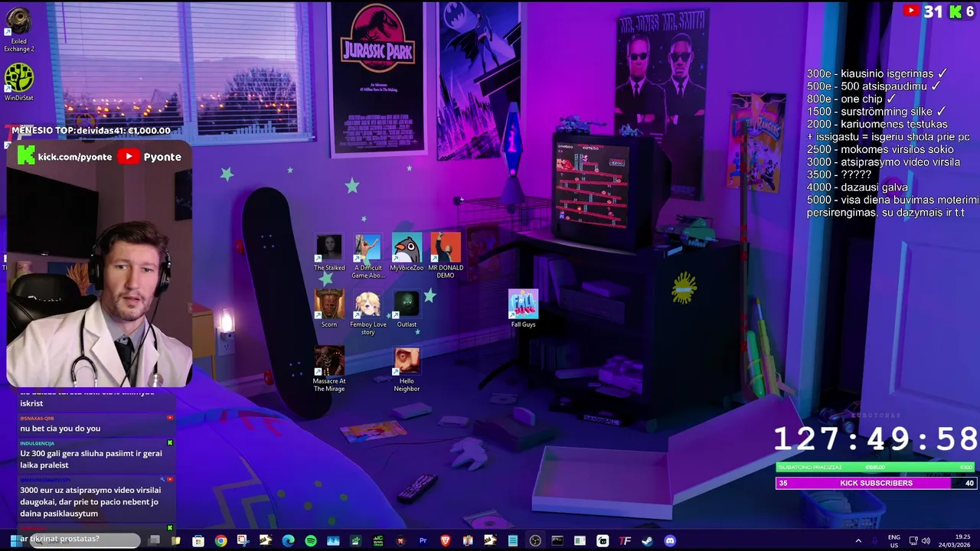Launch the Outlast desktop icon
This screenshot has height=551, width=980.
pos(407,309)
